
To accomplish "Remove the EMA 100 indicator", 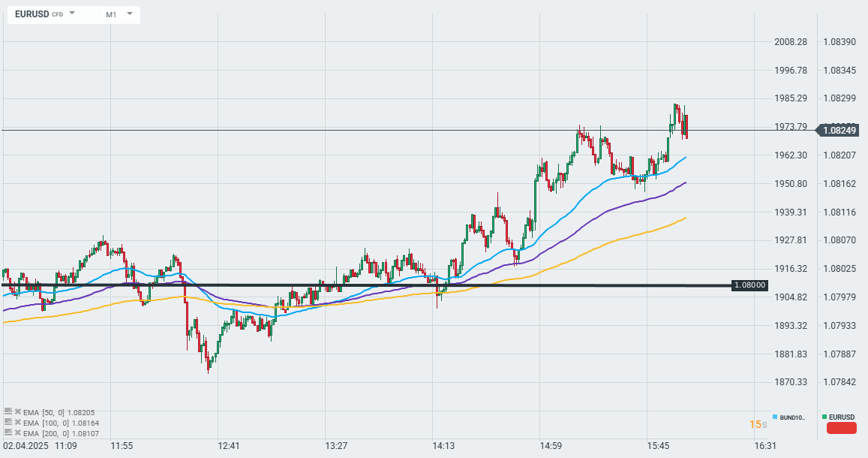I will (17, 423).
